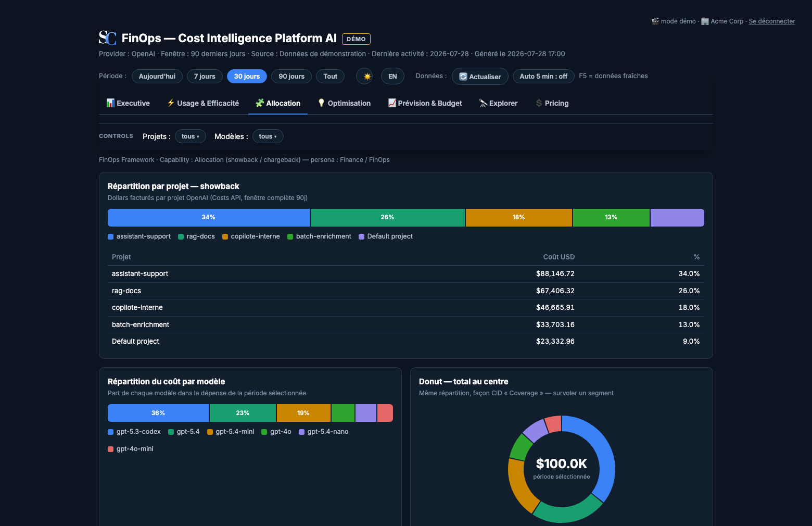
Task: Click the teal 26% project bar segment
Action: click(388, 218)
